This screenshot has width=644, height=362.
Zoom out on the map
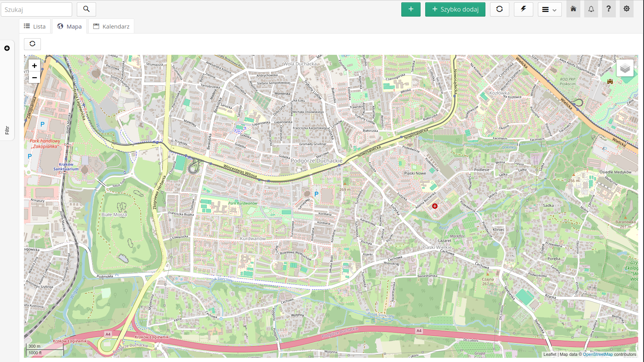pos(34,78)
